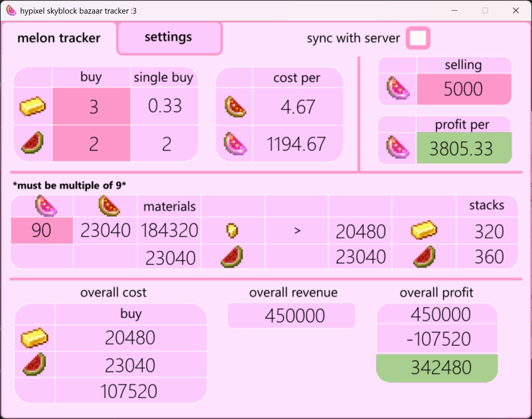Click the stacks value 320
The height and width of the screenshot is (419, 532).
click(489, 231)
